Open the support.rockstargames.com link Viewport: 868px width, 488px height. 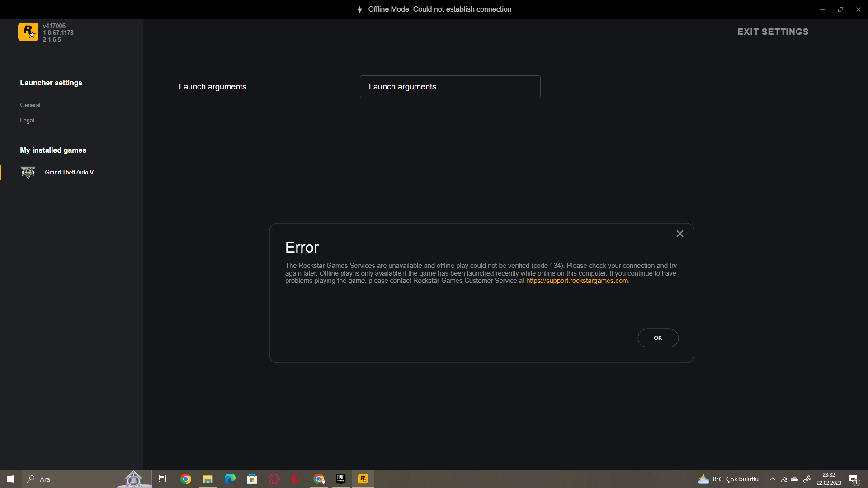click(x=577, y=281)
